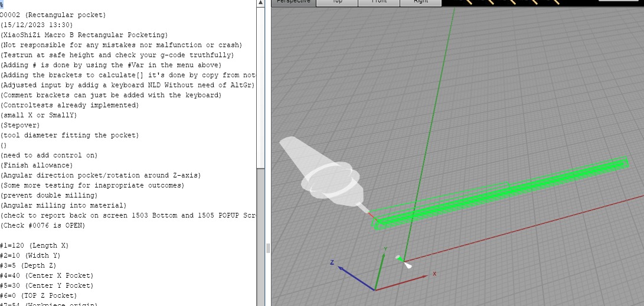Click the selected '%' character on the first line

(2, 5)
